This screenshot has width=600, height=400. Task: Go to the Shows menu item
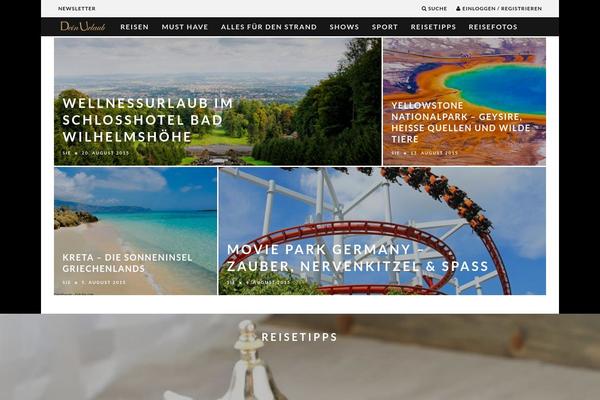pyautogui.click(x=344, y=27)
